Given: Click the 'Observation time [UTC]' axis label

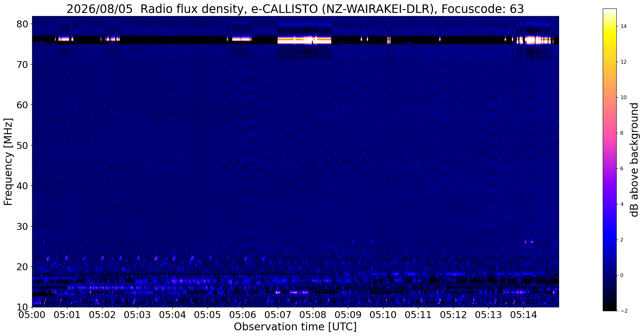Looking at the screenshot, I should pos(295,327).
